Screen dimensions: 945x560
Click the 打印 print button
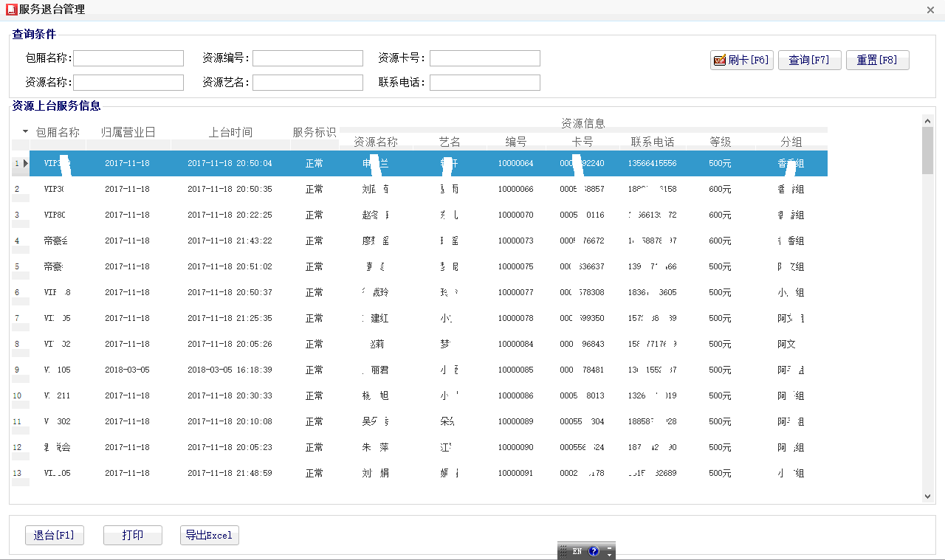[x=133, y=536]
